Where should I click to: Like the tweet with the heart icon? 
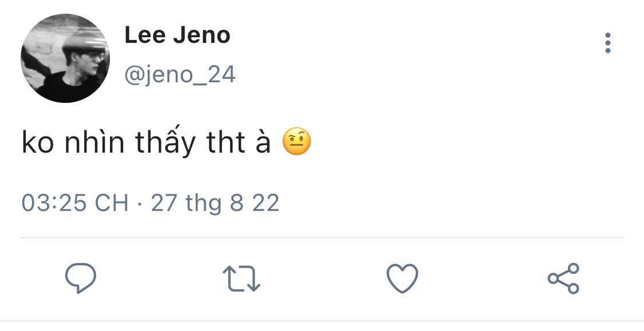[x=402, y=278]
